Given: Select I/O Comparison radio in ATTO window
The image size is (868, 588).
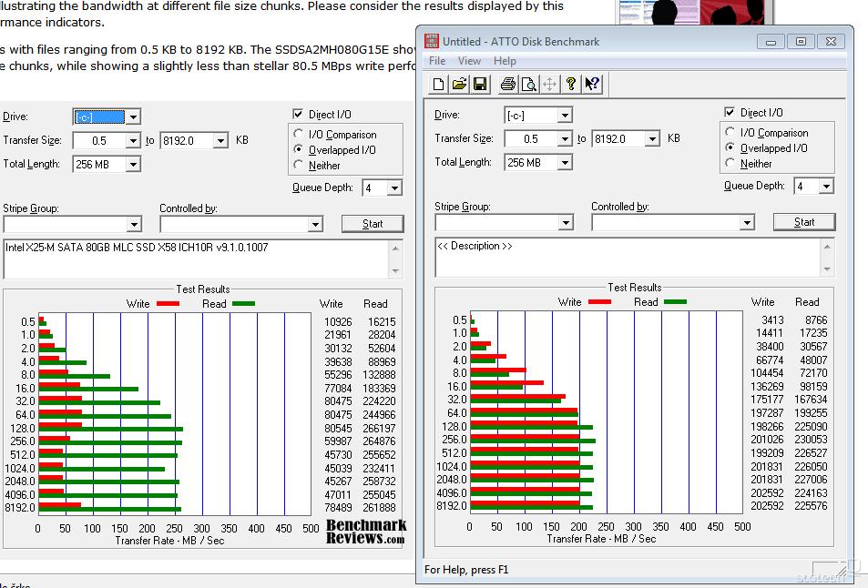Looking at the screenshot, I should tap(730, 132).
